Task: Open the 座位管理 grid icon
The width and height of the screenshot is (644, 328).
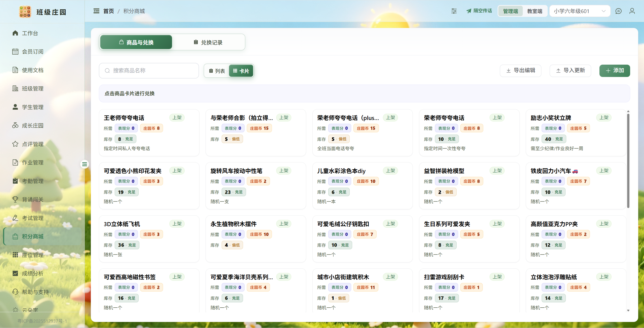Action: click(x=15, y=255)
